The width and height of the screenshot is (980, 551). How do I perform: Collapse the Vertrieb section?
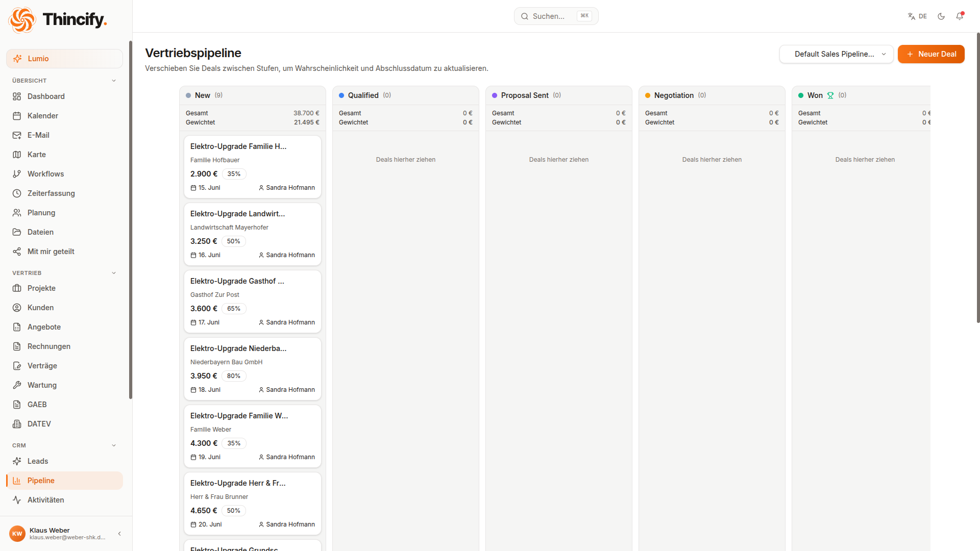tap(114, 273)
